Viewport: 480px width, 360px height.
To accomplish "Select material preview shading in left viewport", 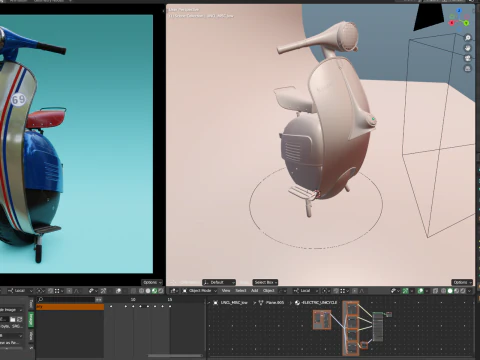I will pos(154,291).
